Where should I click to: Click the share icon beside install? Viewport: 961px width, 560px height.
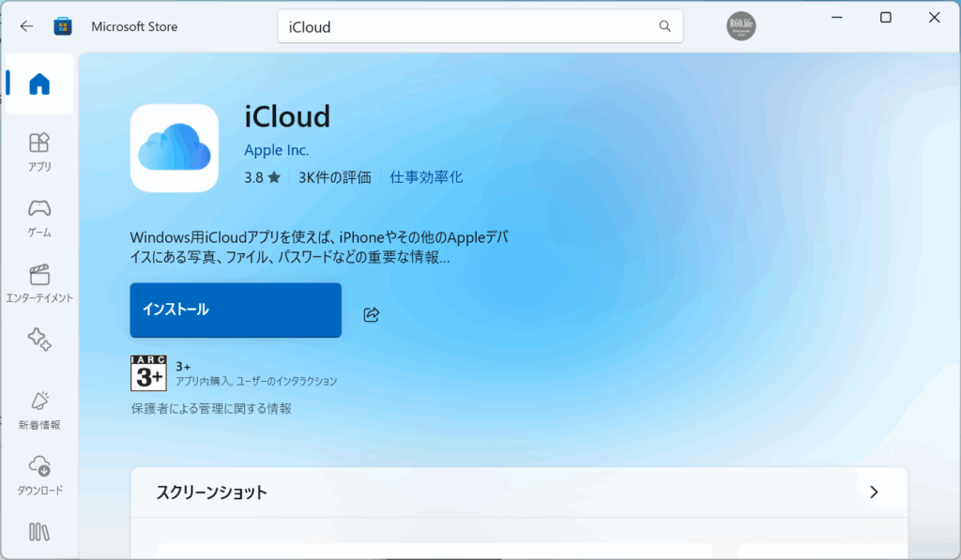point(371,314)
